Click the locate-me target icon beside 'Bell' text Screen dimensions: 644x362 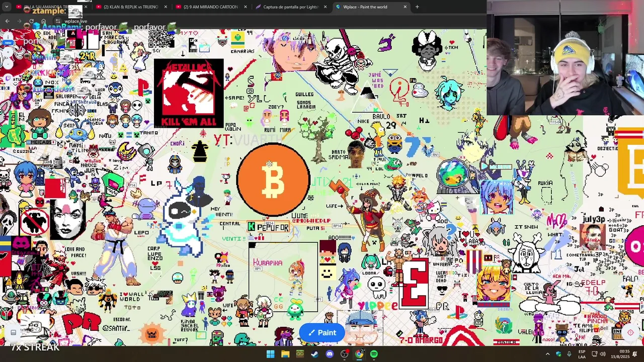(x=630, y=332)
